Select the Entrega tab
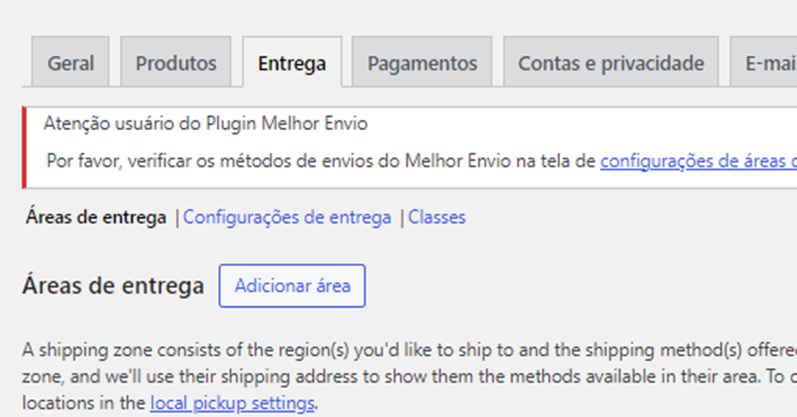 [x=292, y=64]
